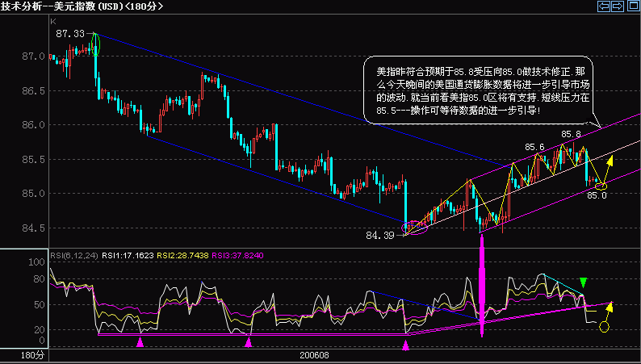Click the 85.5 price axis label

coord(33,159)
